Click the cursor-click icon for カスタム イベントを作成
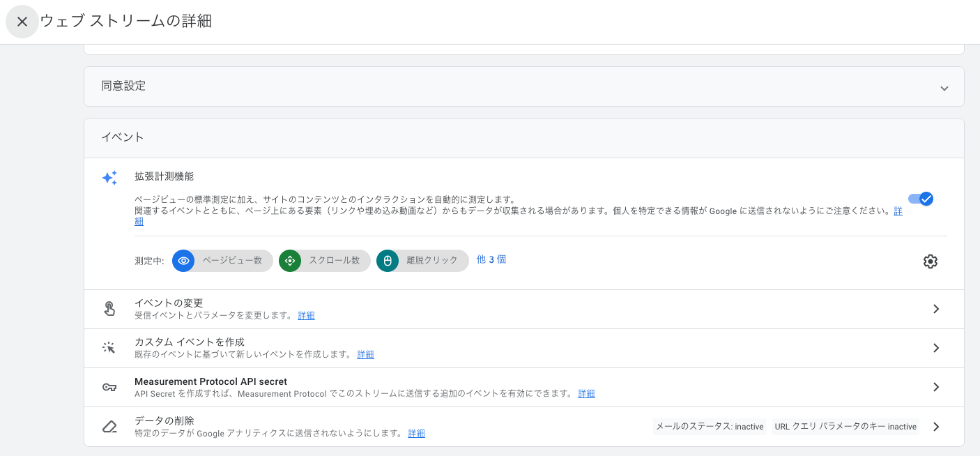Image resolution: width=980 pixels, height=456 pixels. pos(109,348)
